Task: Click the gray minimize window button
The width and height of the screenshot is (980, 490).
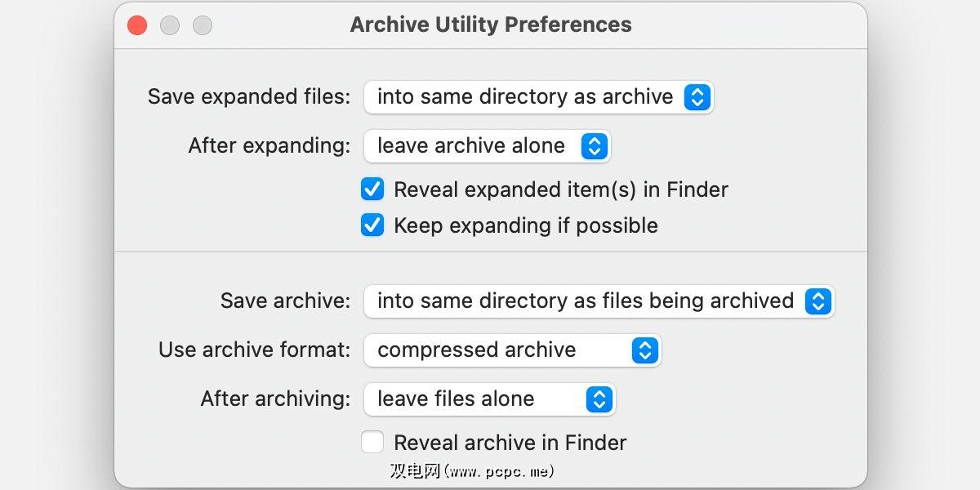Action: (x=170, y=25)
